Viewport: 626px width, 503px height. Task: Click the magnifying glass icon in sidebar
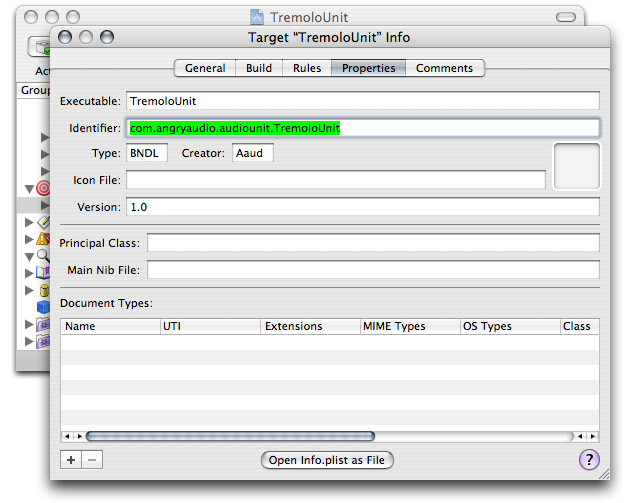click(43, 256)
